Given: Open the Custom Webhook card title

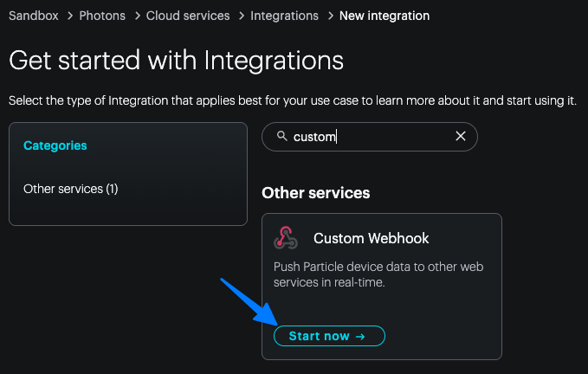Looking at the screenshot, I should (x=371, y=238).
